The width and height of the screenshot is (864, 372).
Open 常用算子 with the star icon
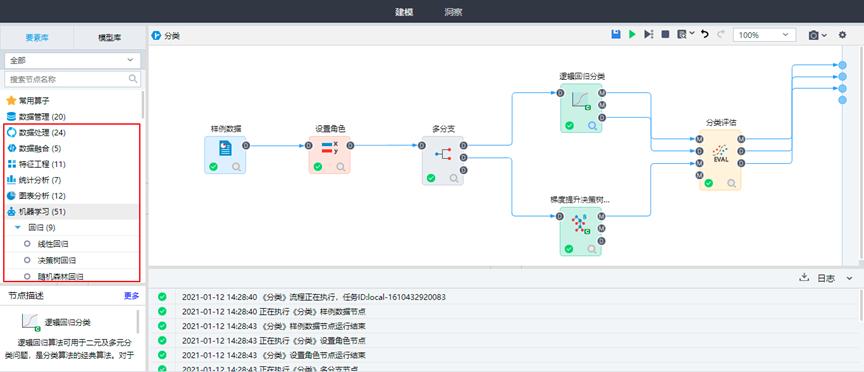pos(29,100)
